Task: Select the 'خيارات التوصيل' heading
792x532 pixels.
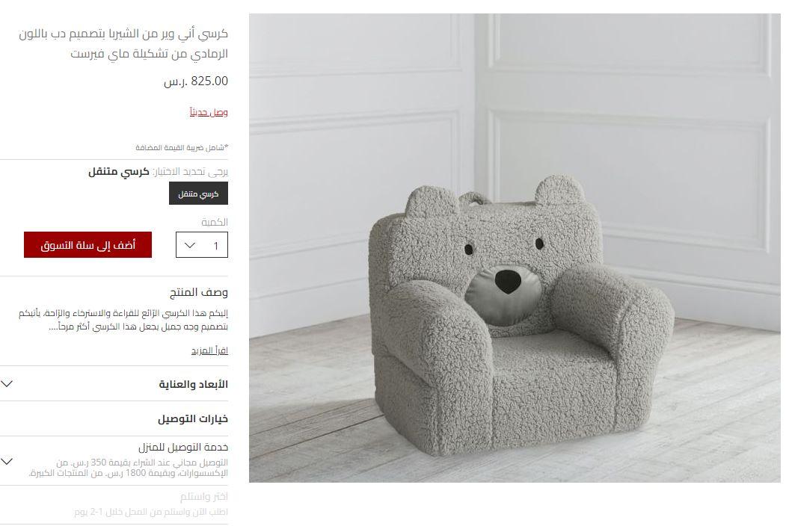Action: (x=193, y=419)
